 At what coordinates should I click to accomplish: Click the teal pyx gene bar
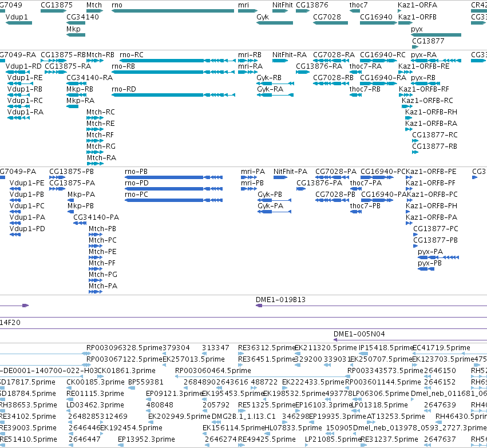click(x=435, y=35)
